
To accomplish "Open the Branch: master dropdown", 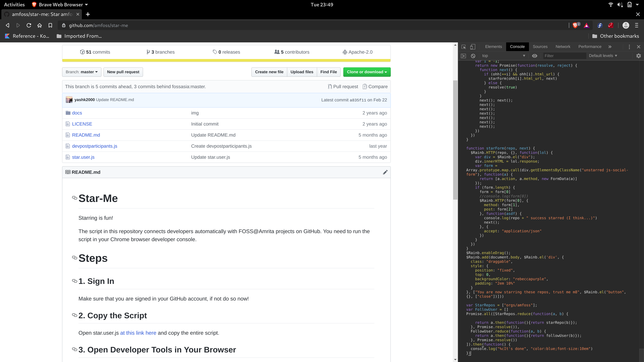I will coord(82,72).
